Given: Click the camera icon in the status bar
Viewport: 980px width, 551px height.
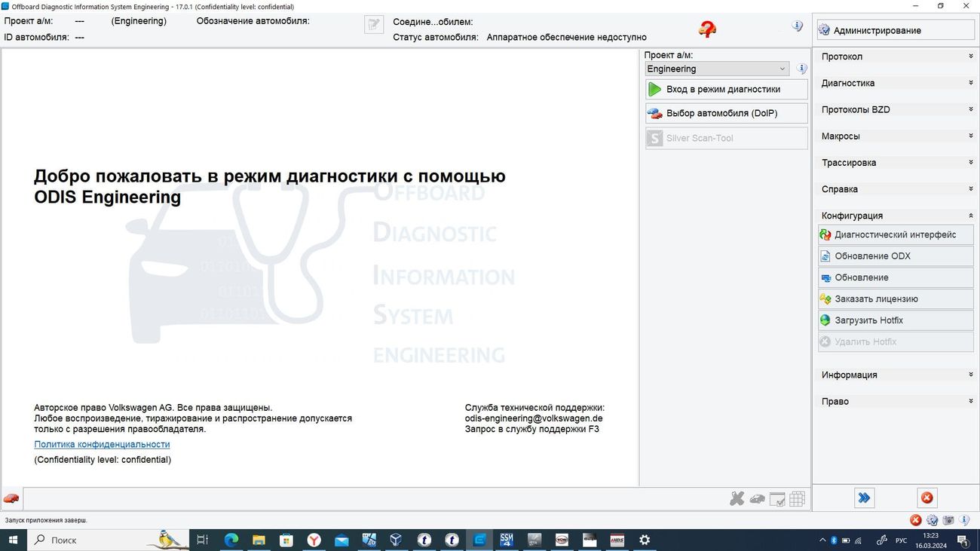Looking at the screenshot, I should (x=948, y=520).
